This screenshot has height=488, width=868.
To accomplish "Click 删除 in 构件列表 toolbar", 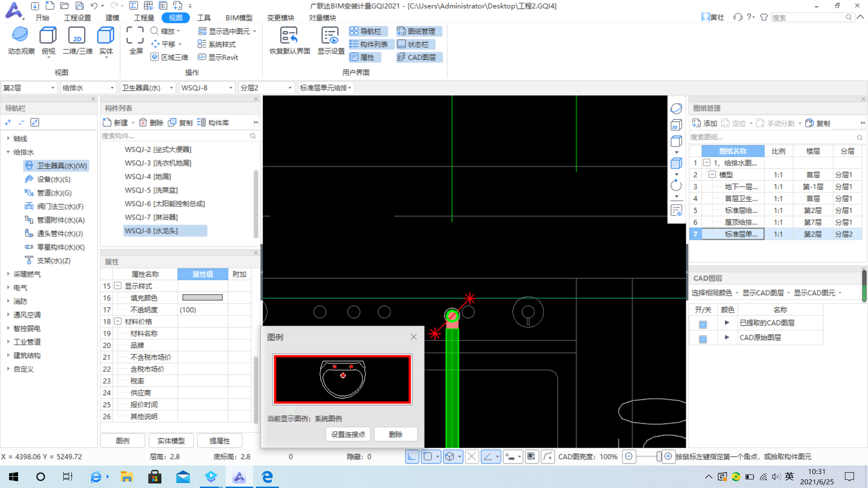I will click(151, 122).
